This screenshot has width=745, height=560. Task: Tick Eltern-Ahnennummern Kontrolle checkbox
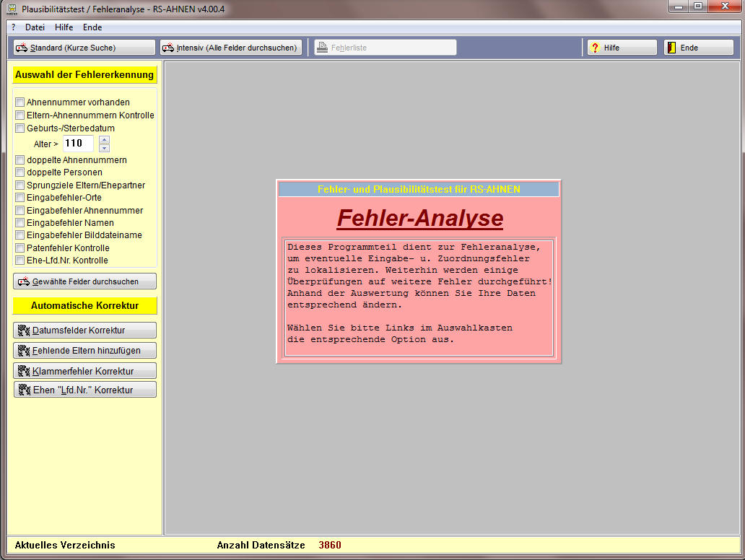pos(20,115)
